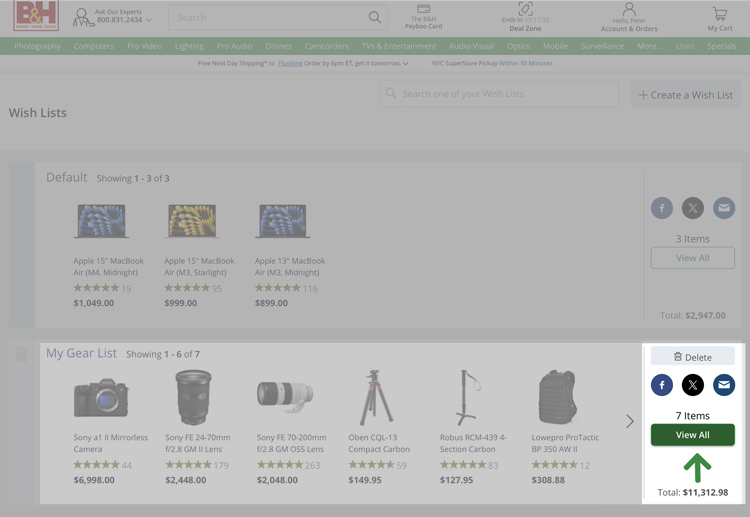750x517 pixels.
Task: Click Apple 13" MacBook Air (M3, Midnight) title
Action: point(290,266)
